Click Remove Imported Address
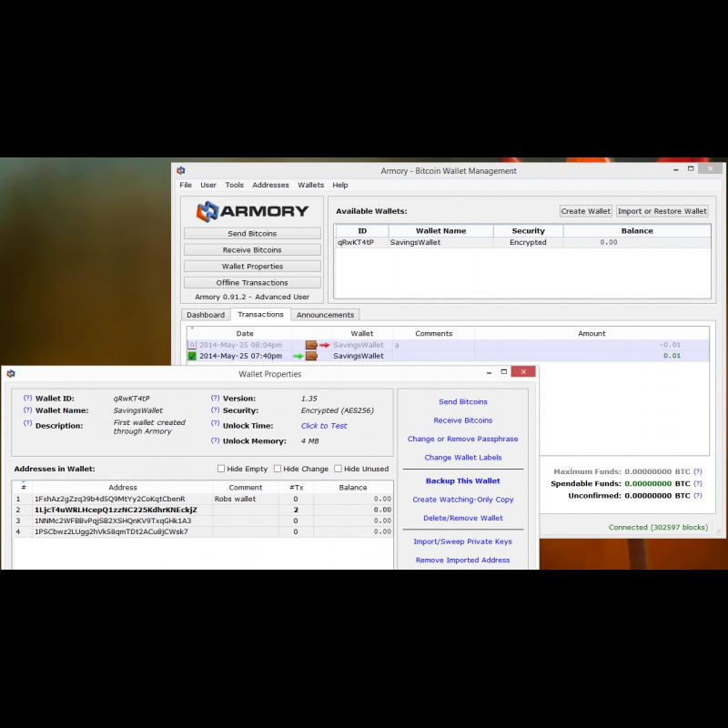Image resolution: width=728 pixels, height=728 pixels. [463, 560]
